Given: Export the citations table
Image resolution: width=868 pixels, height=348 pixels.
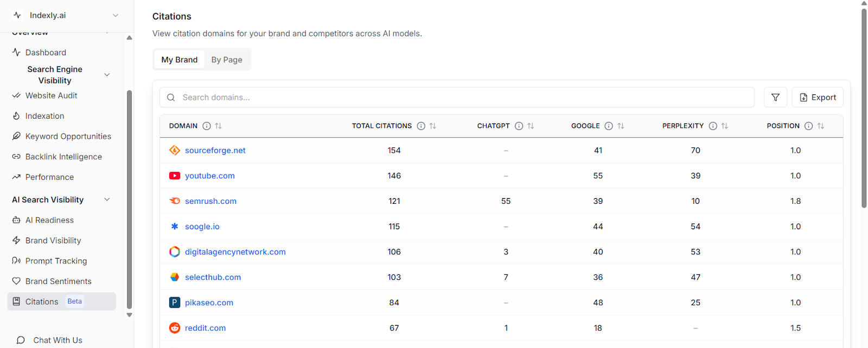Looking at the screenshot, I should (x=818, y=98).
